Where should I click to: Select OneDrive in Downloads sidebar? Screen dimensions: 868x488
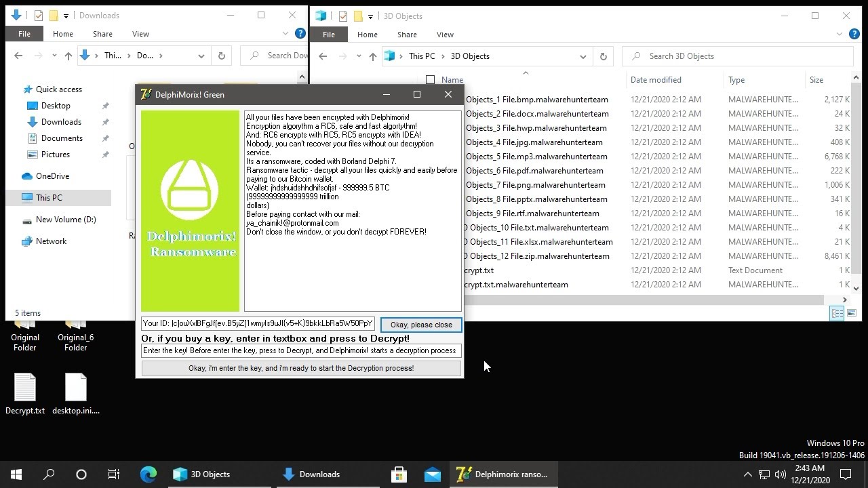click(x=52, y=176)
